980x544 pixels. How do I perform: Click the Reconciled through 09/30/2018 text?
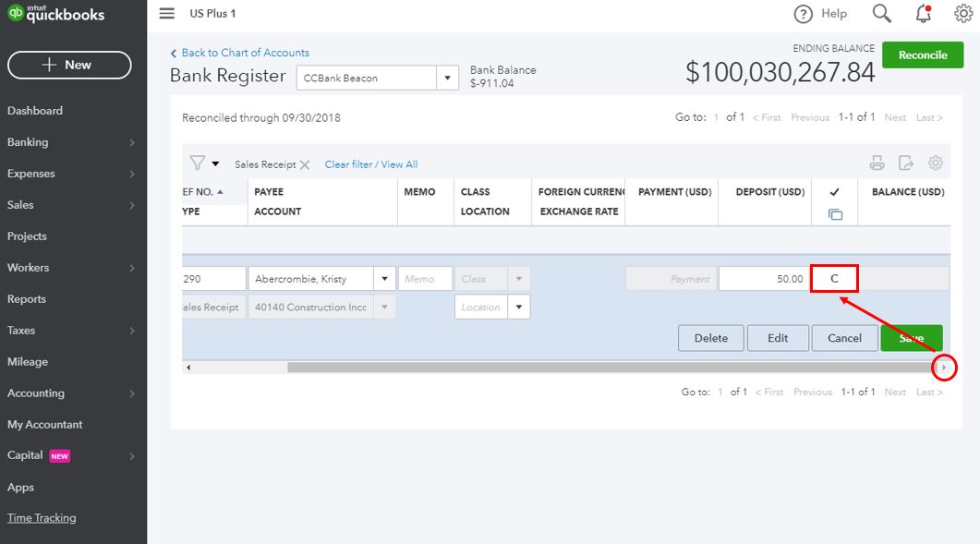click(x=261, y=117)
